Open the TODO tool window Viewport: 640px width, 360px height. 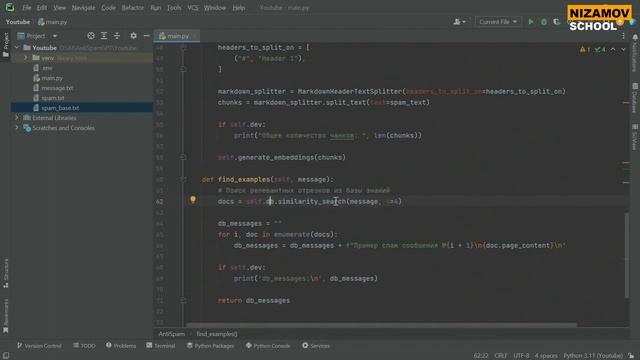[x=84, y=346]
